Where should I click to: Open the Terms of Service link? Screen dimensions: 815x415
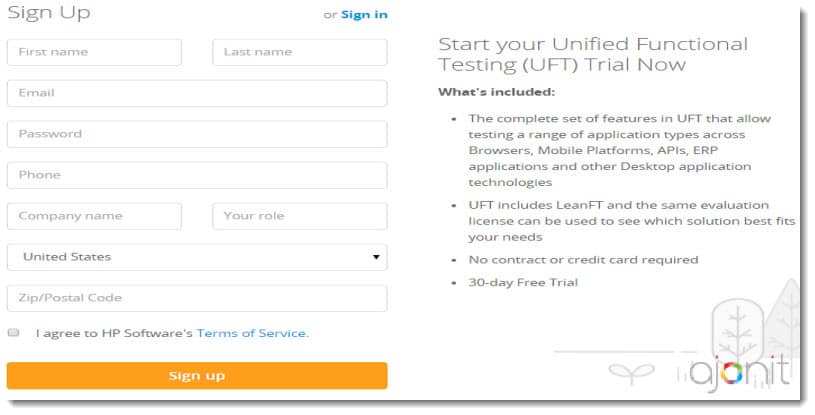pos(253,333)
